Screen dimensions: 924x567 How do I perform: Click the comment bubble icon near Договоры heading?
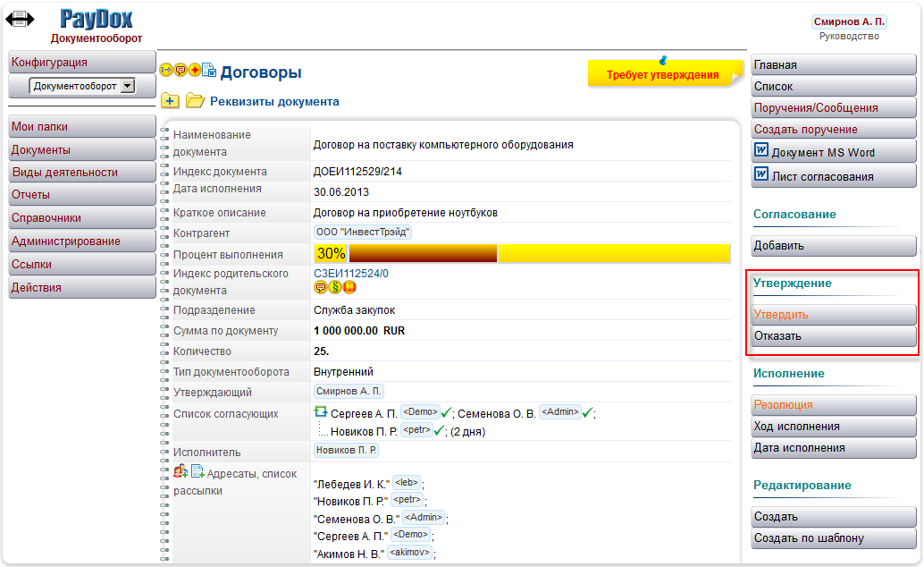180,69
